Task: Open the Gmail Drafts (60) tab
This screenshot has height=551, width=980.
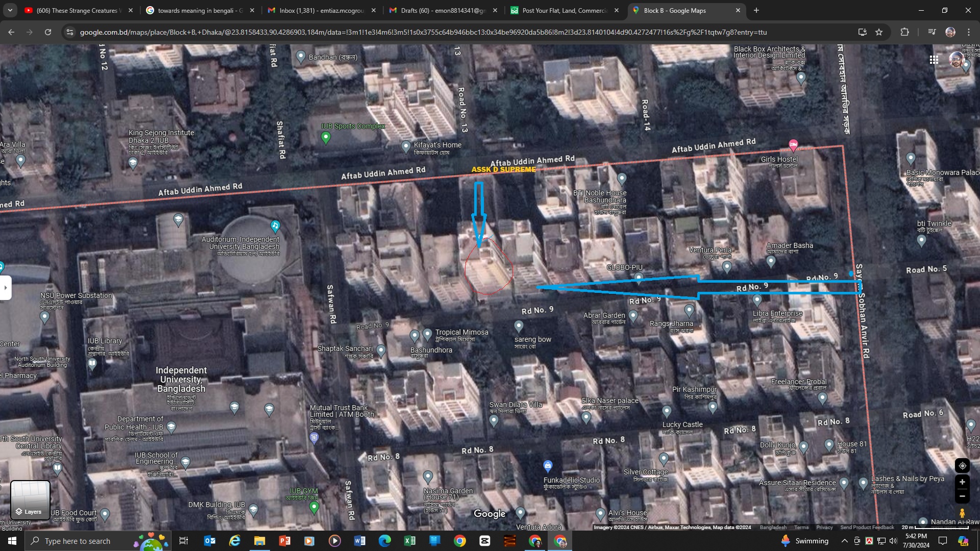Action: click(443, 10)
